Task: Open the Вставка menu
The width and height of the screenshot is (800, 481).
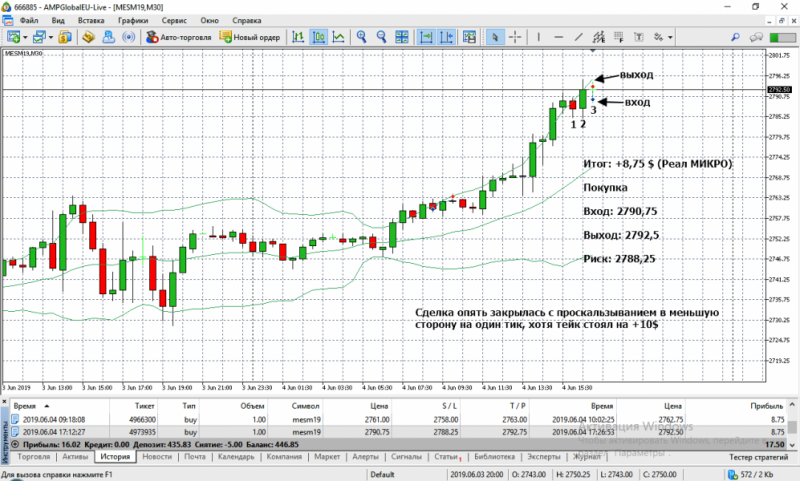Action: 91,20
